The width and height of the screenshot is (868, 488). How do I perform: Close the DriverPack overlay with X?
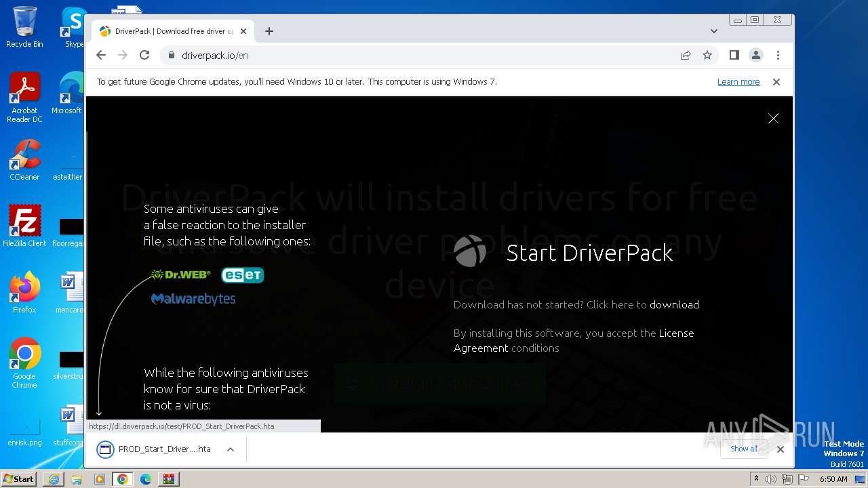point(773,119)
